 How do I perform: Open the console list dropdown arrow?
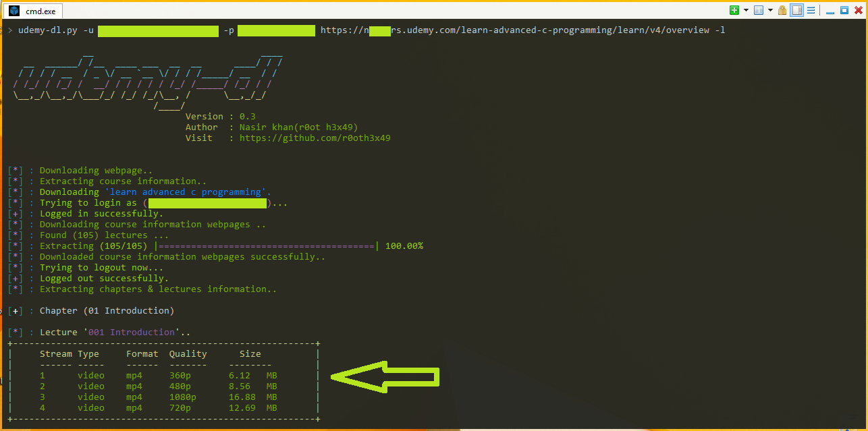point(770,10)
